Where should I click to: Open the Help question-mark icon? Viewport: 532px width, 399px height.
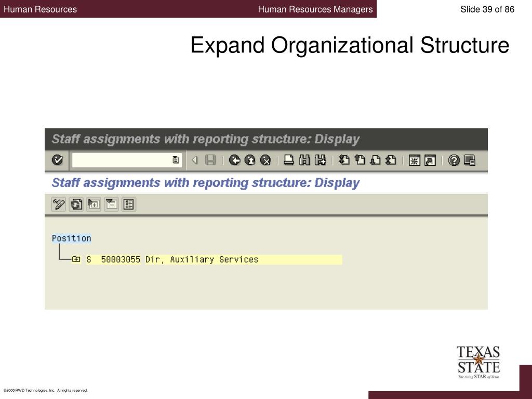(x=454, y=160)
